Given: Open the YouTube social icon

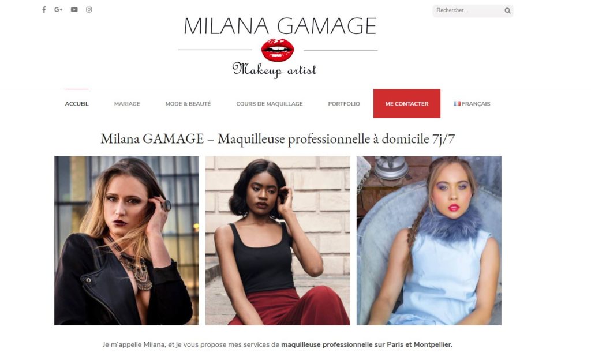Looking at the screenshot, I should pyautogui.click(x=74, y=10).
